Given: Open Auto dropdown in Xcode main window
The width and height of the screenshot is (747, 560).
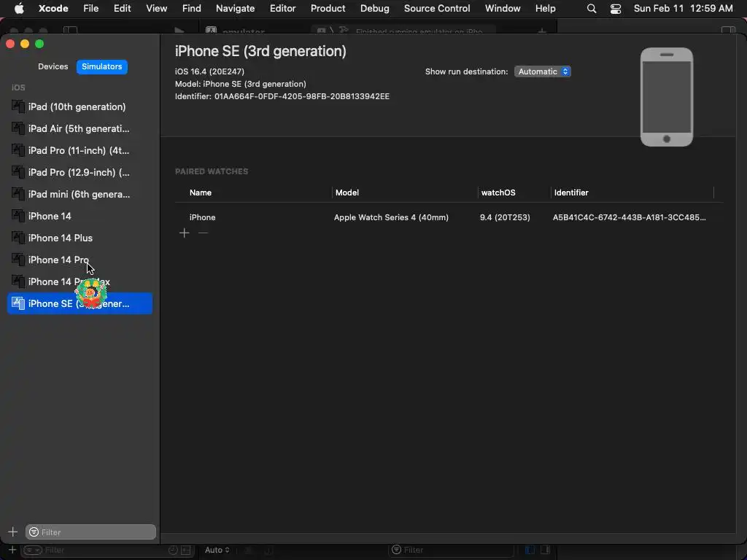Looking at the screenshot, I should (x=217, y=550).
